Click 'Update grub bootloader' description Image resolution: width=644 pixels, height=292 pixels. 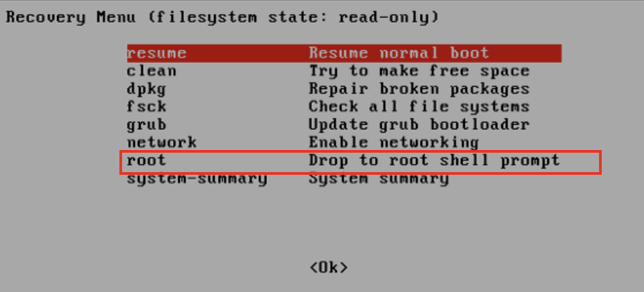pyautogui.click(x=419, y=125)
